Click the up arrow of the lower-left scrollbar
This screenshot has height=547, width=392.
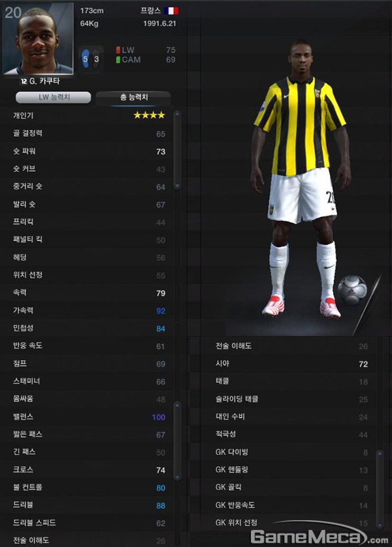pyautogui.click(x=177, y=405)
